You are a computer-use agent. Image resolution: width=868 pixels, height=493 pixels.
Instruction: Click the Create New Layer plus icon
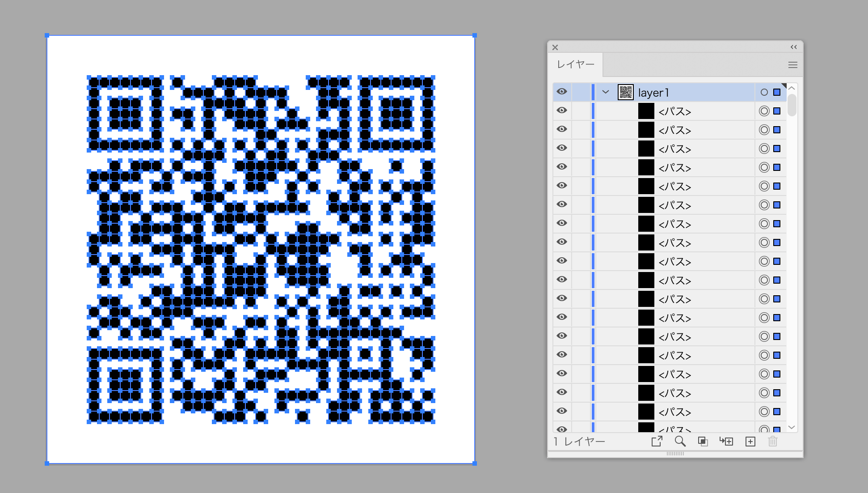[750, 442]
